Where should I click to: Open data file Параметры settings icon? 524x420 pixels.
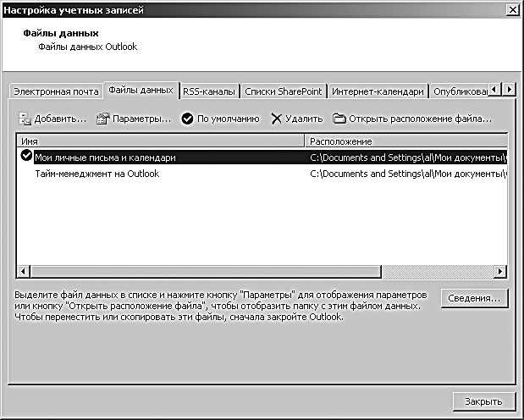pos(103,119)
